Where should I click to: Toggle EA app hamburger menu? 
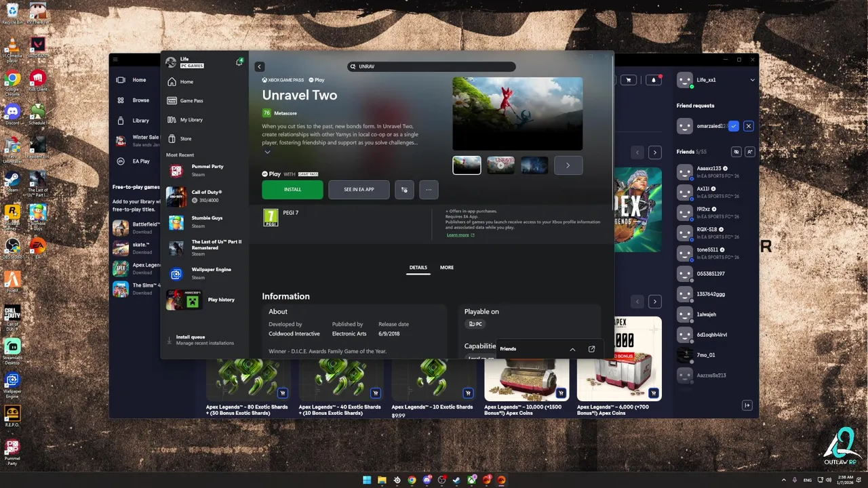(115, 60)
